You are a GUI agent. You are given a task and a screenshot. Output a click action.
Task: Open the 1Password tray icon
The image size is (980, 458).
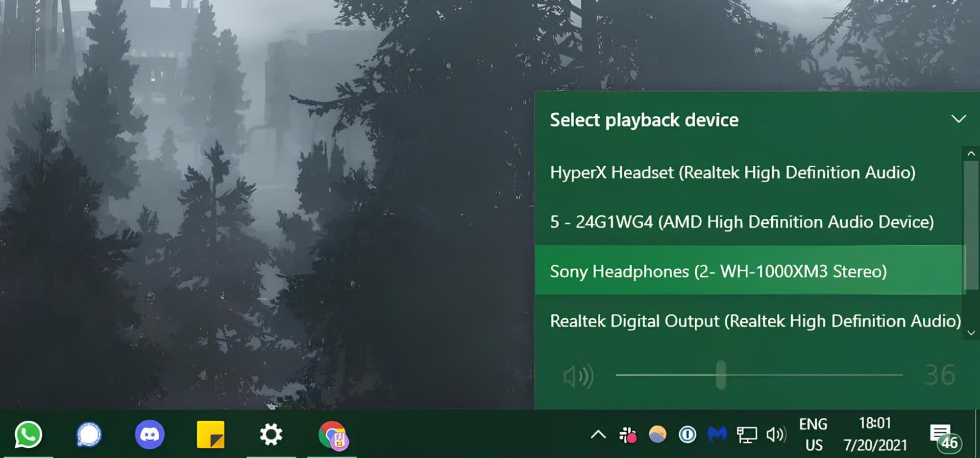pos(688,435)
